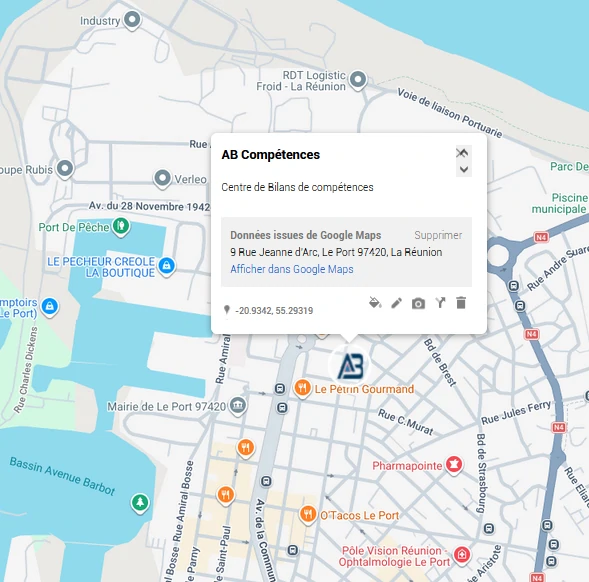The height and width of the screenshot is (582, 589).
Task: Select the Pharmapointe pharmacy pin
Action: pos(454,465)
